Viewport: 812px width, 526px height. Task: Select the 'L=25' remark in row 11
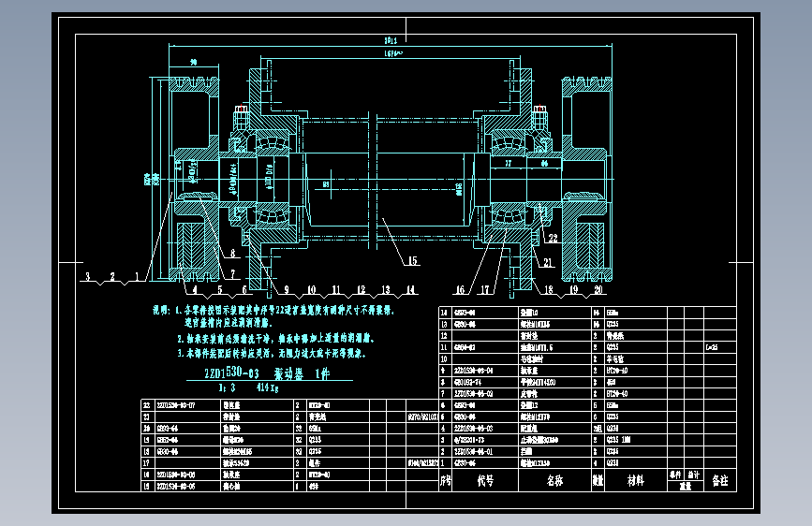[x=712, y=347]
